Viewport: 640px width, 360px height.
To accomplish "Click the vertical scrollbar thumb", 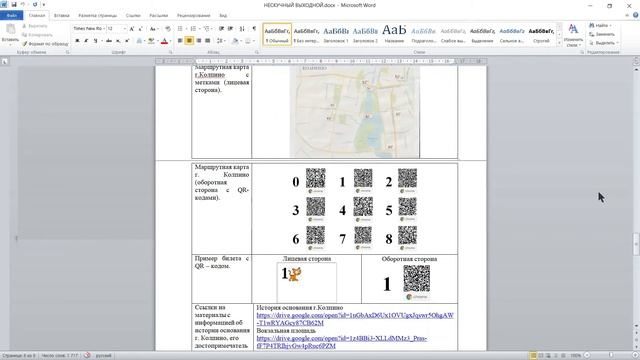I will [636, 244].
